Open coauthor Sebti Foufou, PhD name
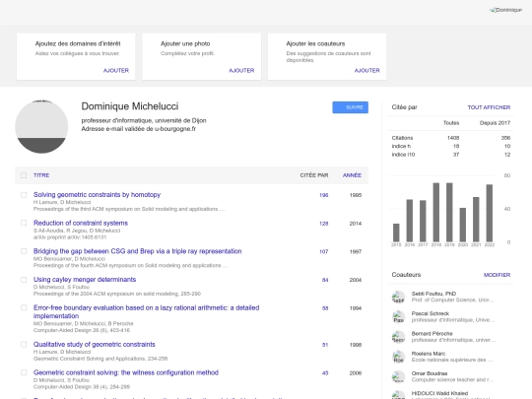The width and height of the screenshot is (532, 399). pyautogui.click(x=433, y=294)
